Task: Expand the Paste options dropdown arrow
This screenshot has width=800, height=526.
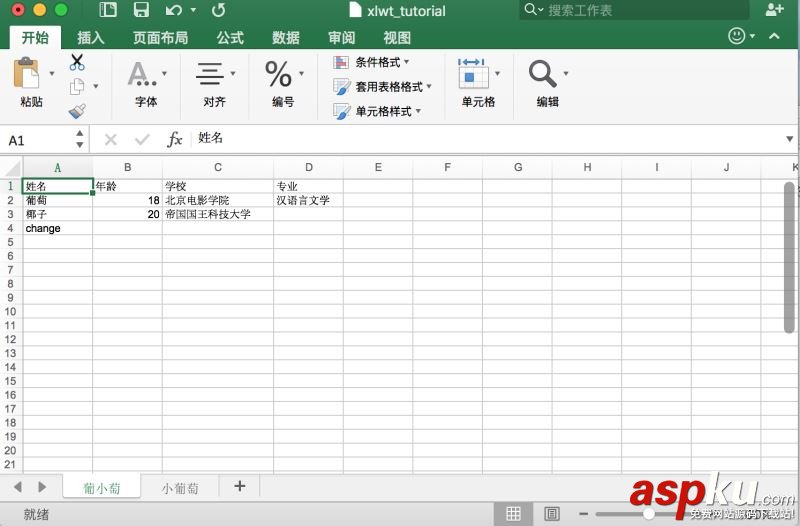Action: pyautogui.click(x=52, y=74)
